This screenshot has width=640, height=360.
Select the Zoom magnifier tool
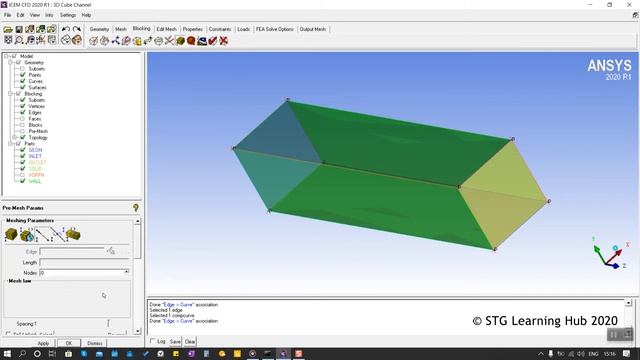tap(19, 40)
